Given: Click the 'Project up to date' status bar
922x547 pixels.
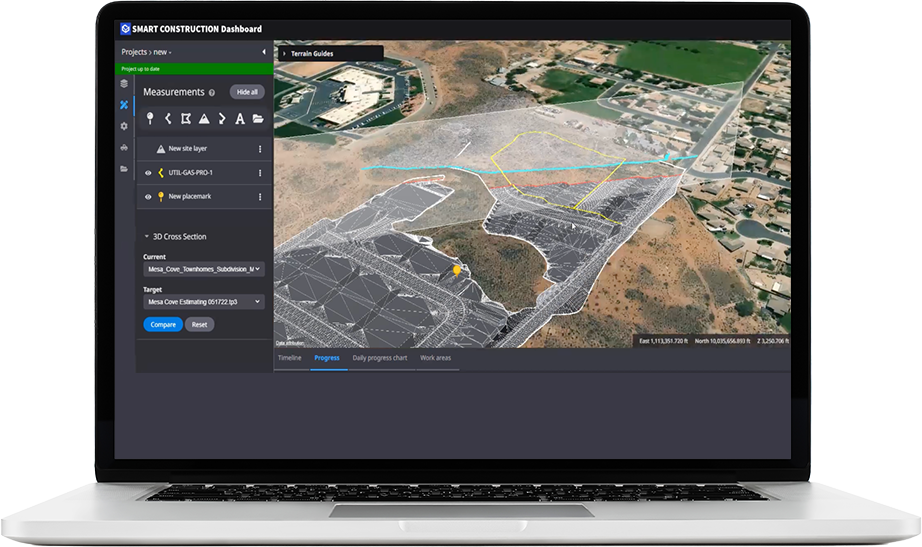Looking at the screenshot, I should pyautogui.click(x=195, y=69).
